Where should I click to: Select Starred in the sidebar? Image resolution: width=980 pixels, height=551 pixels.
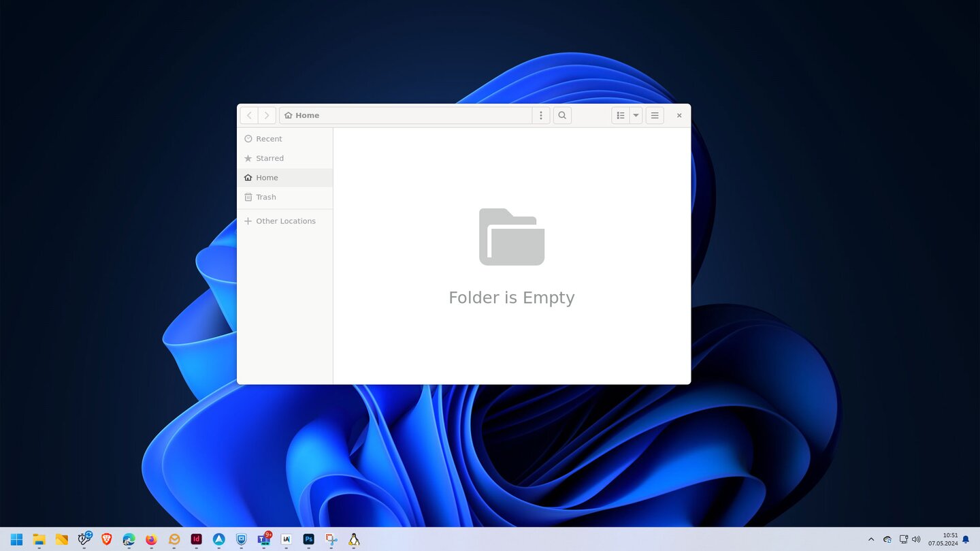[x=269, y=158]
